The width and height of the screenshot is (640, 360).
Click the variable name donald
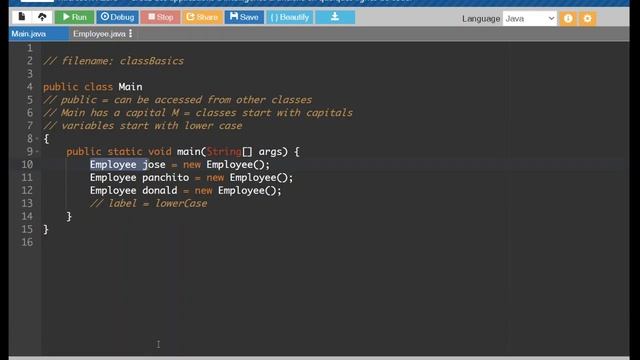160,191
